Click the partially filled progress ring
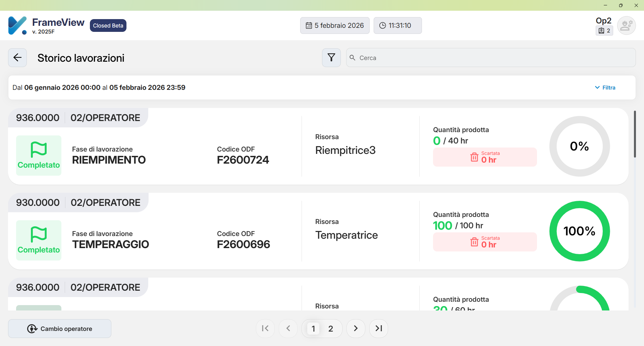 [x=580, y=298]
